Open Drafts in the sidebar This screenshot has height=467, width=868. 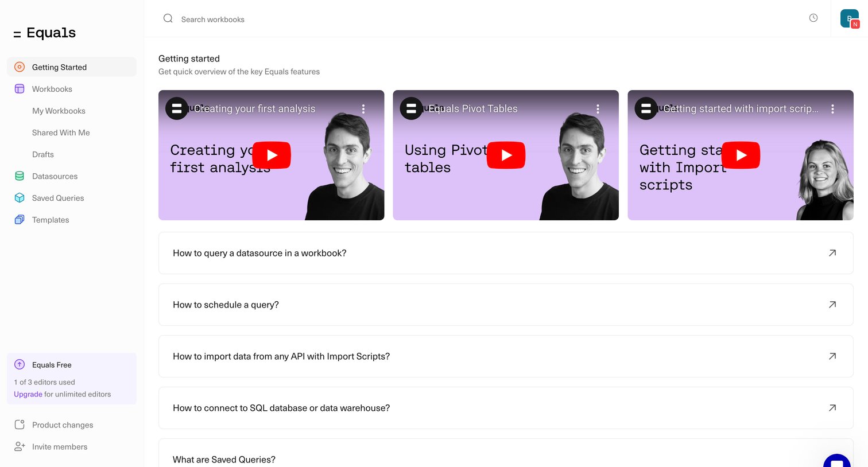coord(43,154)
